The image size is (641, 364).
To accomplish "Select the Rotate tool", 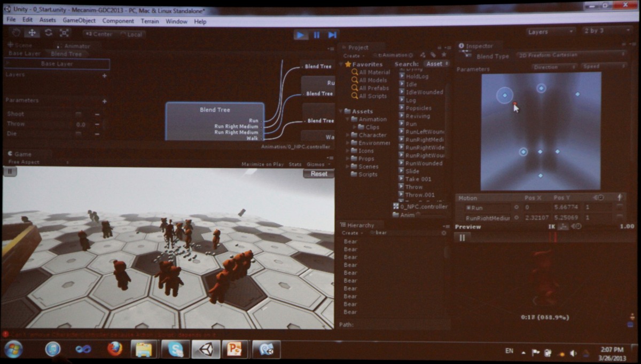I will click(48, 33).
